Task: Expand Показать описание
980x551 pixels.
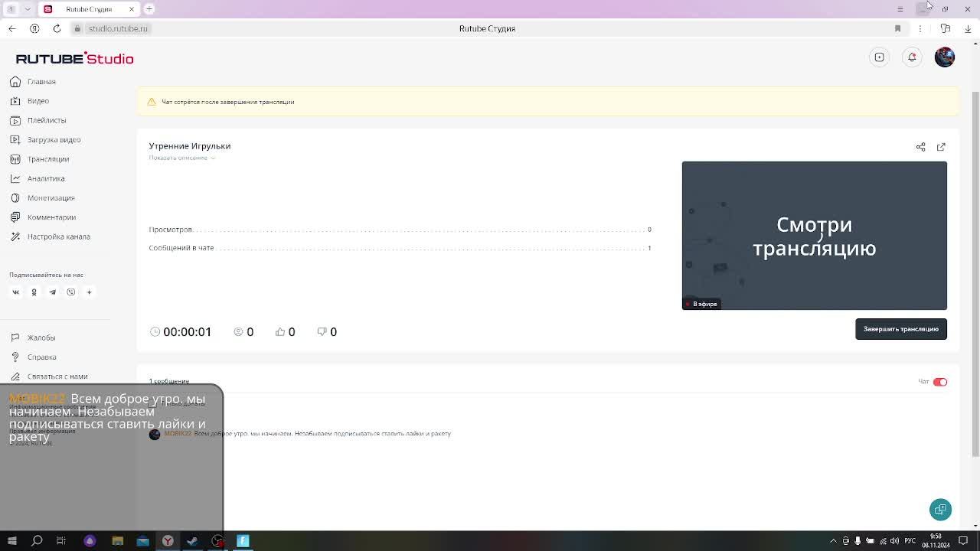Action: (x=182, y=158)
